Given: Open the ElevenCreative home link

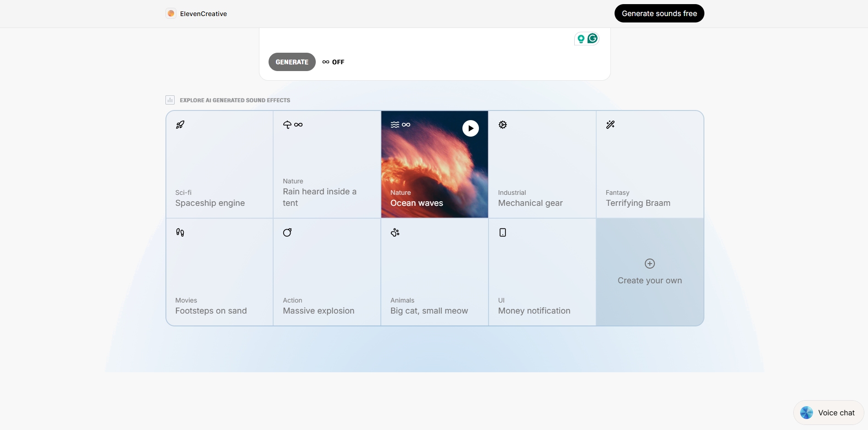Looking at the screenshot, I should [197, 14].
